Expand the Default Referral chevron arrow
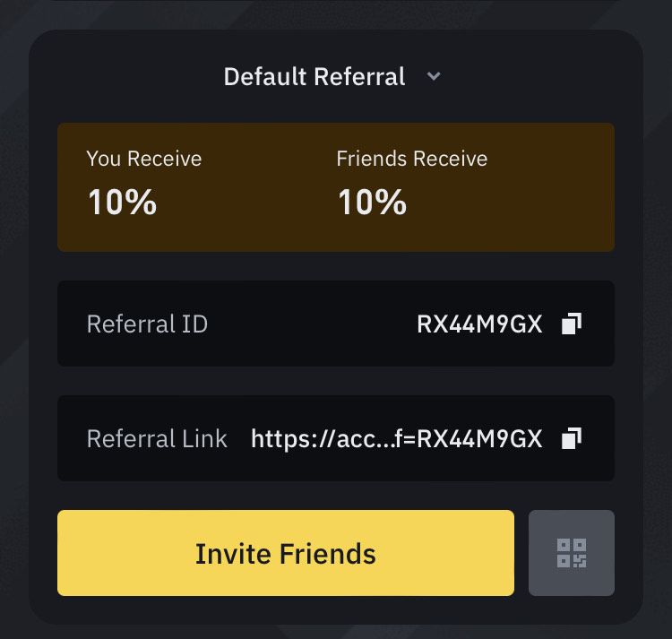The image size is (672, 639). point(434,77)
